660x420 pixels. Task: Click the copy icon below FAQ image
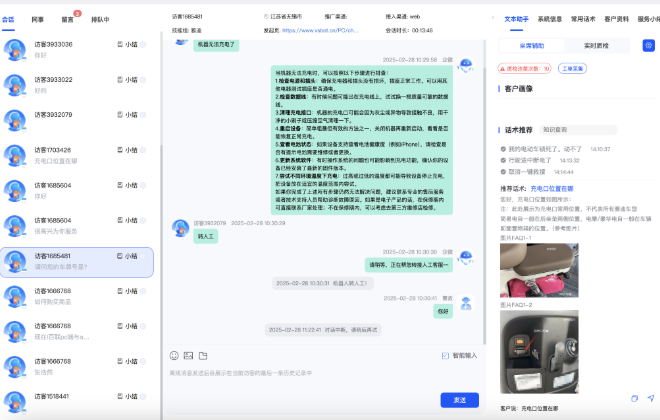click(x=635, y=398)
